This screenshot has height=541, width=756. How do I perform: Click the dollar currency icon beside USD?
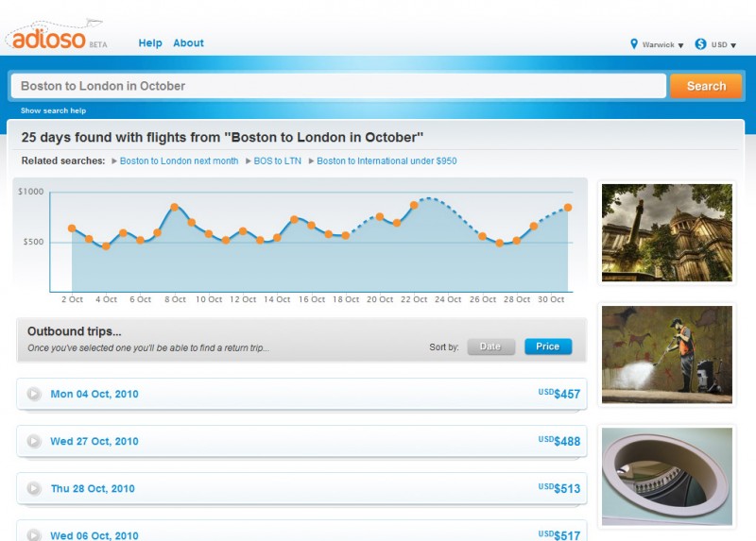coord(700,44)
